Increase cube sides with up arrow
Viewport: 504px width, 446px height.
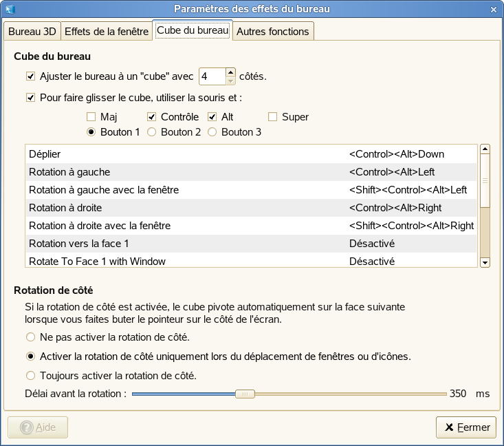click(x=230, y=72)
